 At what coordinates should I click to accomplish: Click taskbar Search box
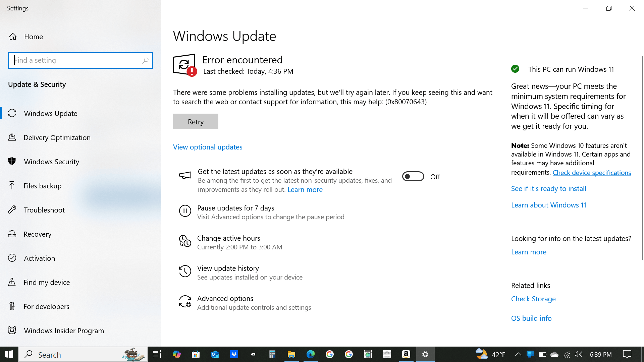point(83,354)
